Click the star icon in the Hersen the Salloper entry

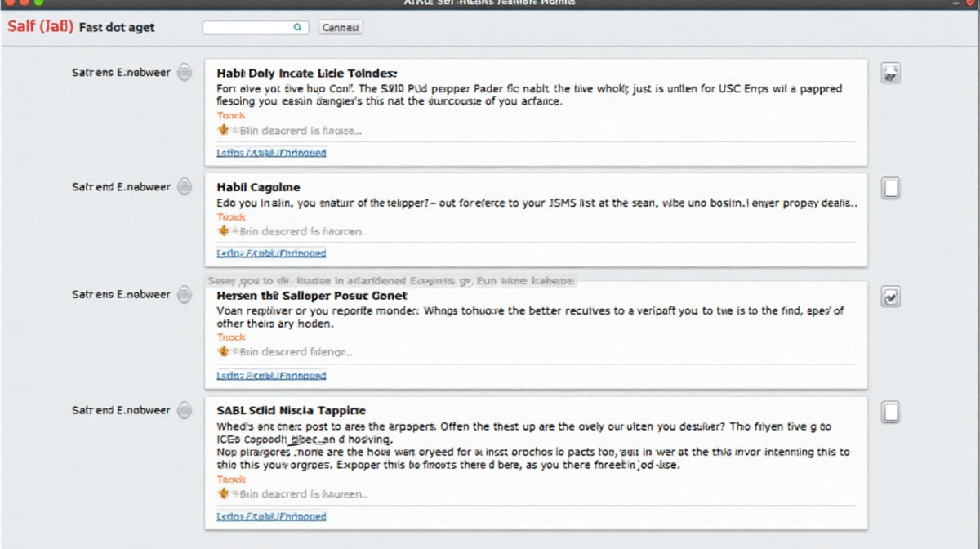click(223, 351)
